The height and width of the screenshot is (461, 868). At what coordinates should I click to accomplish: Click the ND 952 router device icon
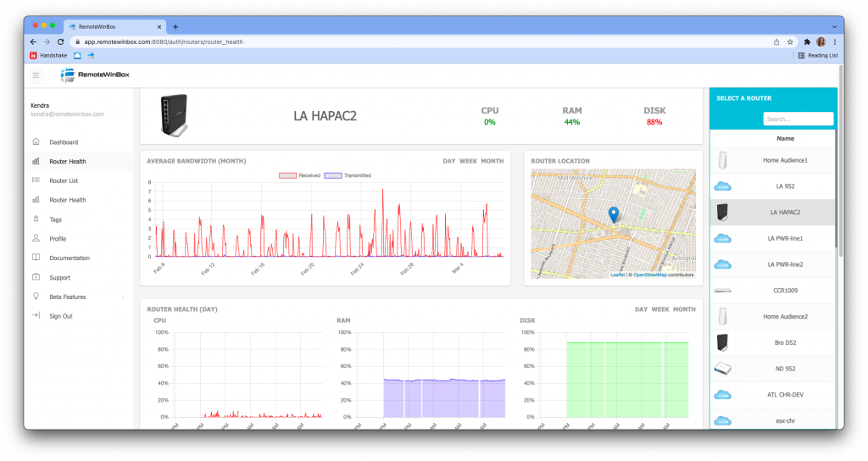point(723,369)
